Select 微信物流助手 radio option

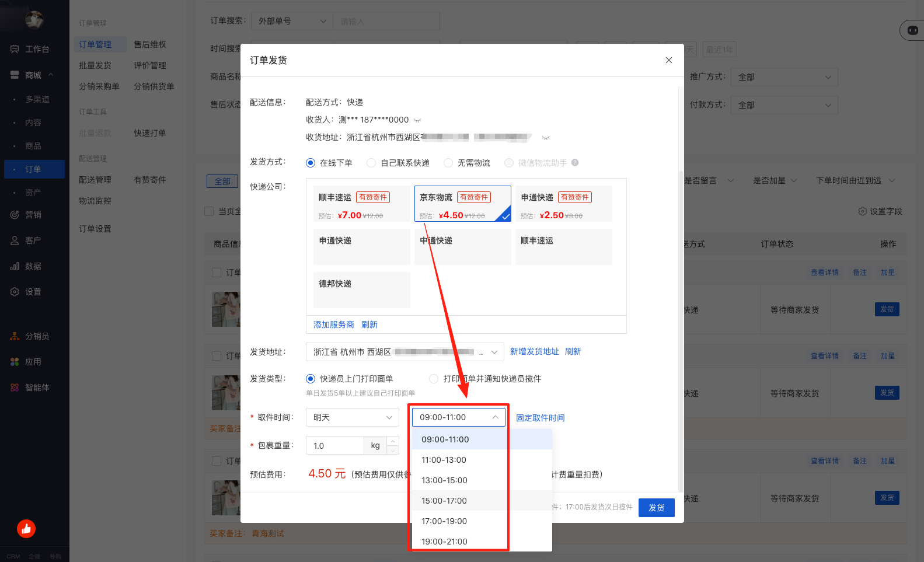[x=509, y=163]
